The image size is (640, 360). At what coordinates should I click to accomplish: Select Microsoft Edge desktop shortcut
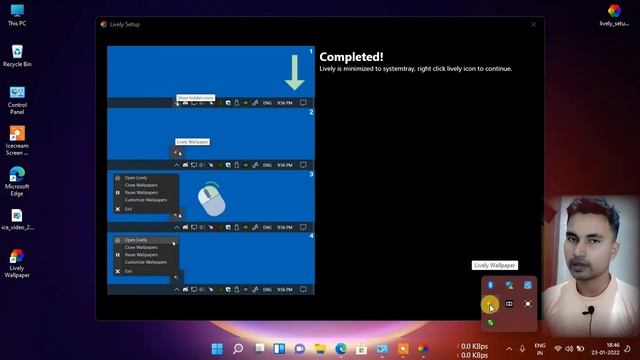17,182
